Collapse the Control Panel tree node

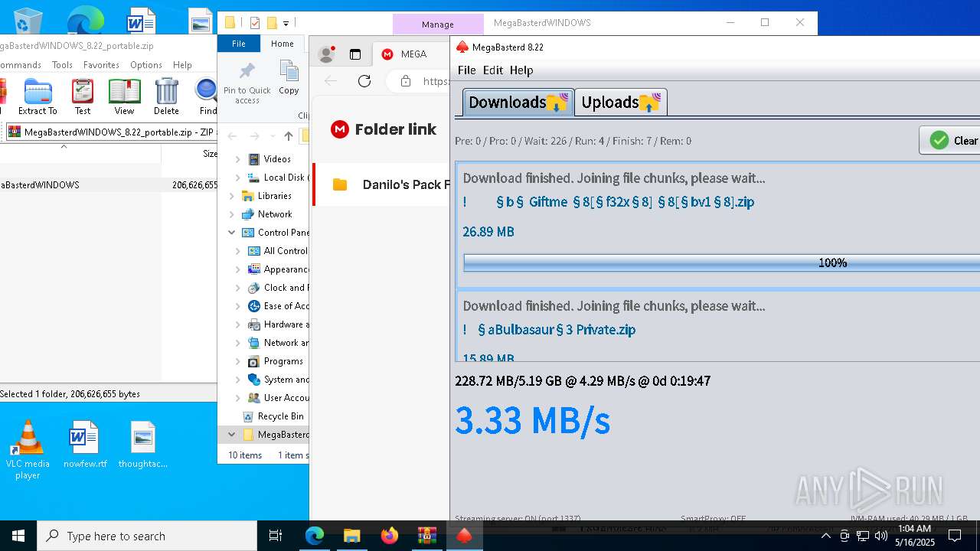pos(231,233)
